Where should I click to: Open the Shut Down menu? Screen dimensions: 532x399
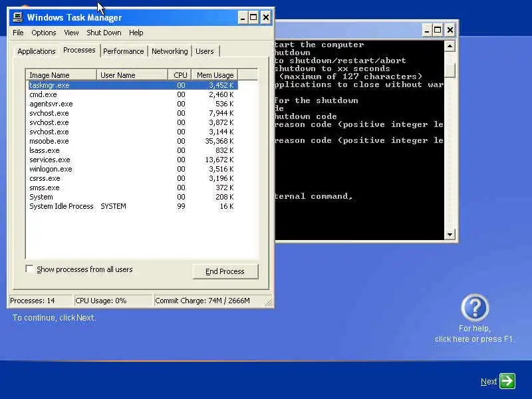pos(104,33)
